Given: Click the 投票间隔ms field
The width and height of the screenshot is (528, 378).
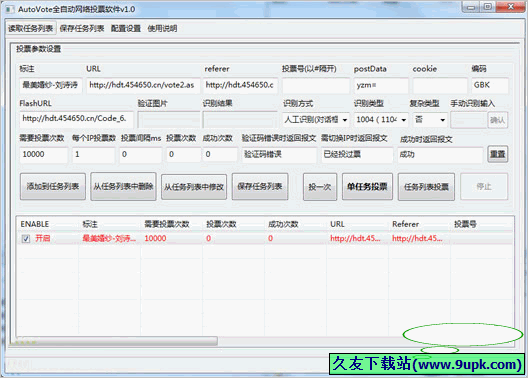Looking at the screenshot, I should click(140, 154).
